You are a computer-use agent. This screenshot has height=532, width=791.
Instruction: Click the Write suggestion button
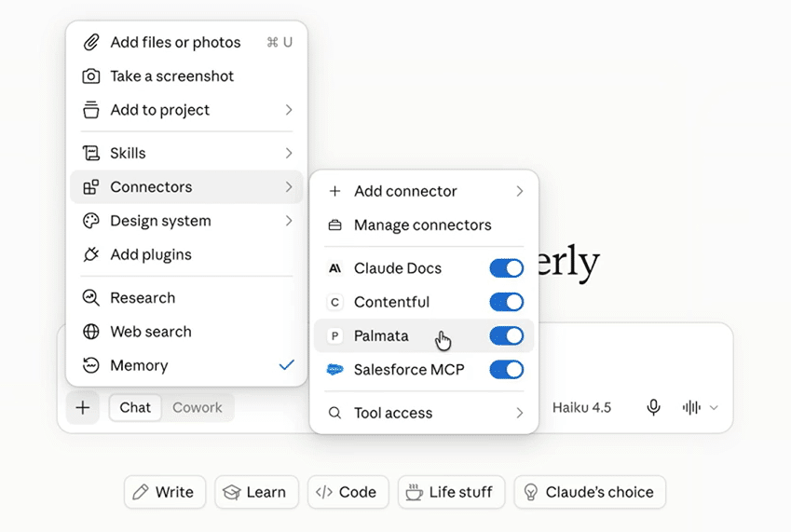pyautogui.click(x=165, y=492)
